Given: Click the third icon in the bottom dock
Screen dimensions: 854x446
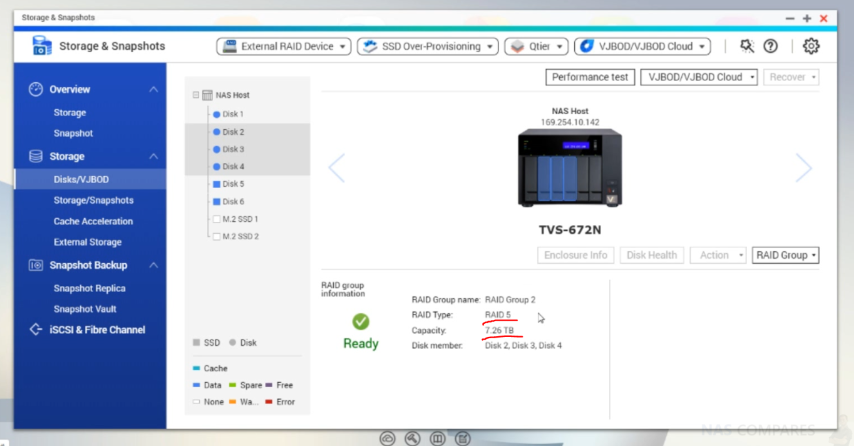Looking at the screenshot, I should pyautogui.click(x=437, y=438).
